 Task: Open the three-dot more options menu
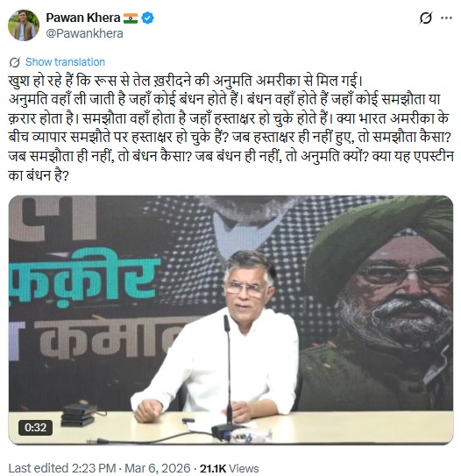point(446,18)
